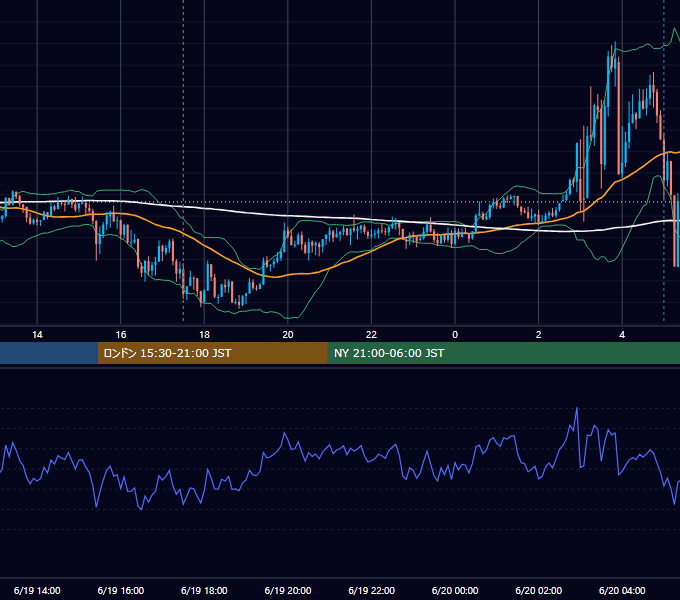Click the oscillator's highest spike near 03:00
This screenshot has height=600, width=680.
click(577, 408)
